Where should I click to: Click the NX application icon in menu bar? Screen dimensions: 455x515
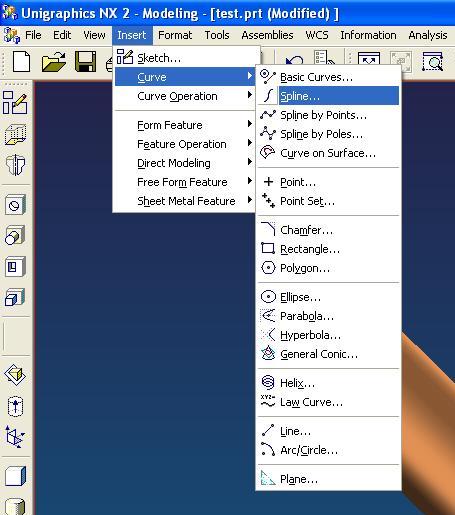tap(11, 35)
